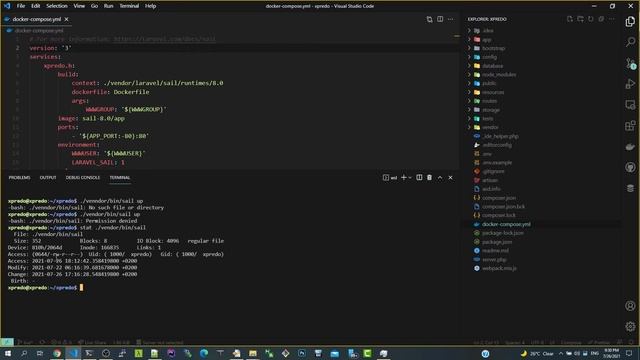The image size is (640, 360).
Task: Click docker-compose.yml in editor breadcrumb
Action: pos(39,31)
